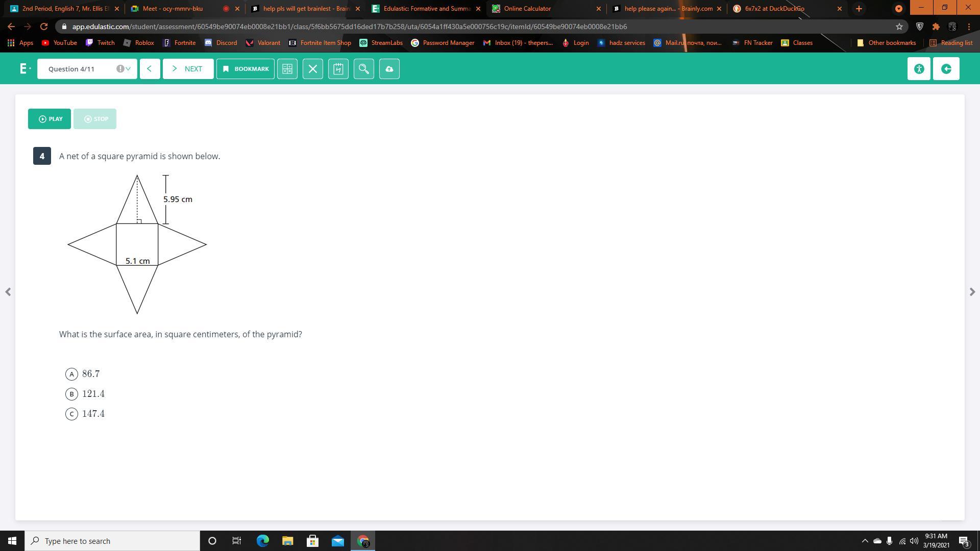Select answer option B 121.4
The height and width of the screenshot is (551, 980).
(72, 394)
